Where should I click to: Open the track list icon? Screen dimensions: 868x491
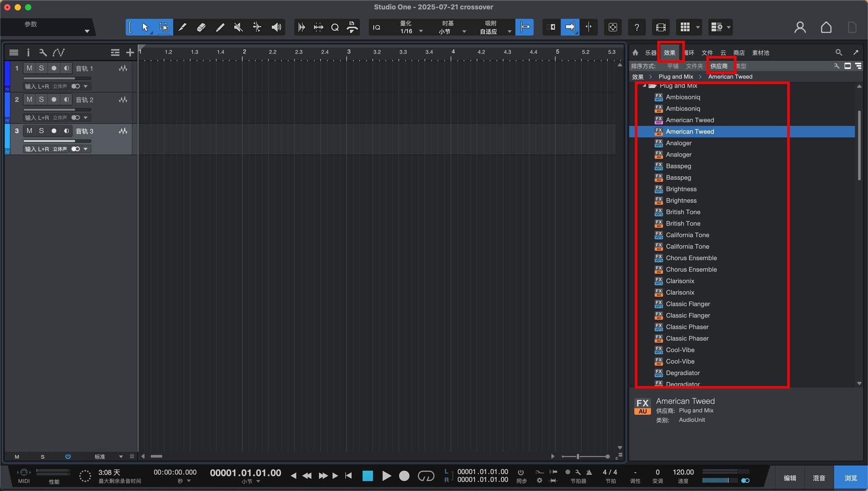click(x=14, y=52)
